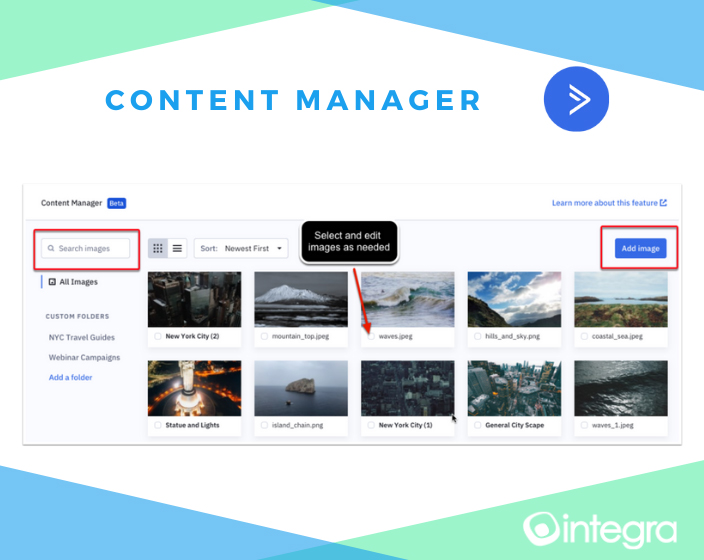Select the mountain_top.jpeg checkbox
The height and width of the screenshot is (560, 704).
(264, 337)
